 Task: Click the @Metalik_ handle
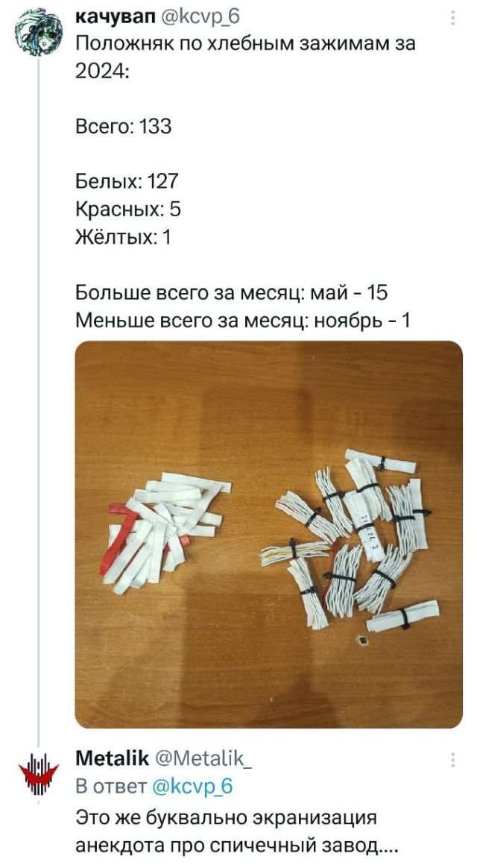[203, 758]
